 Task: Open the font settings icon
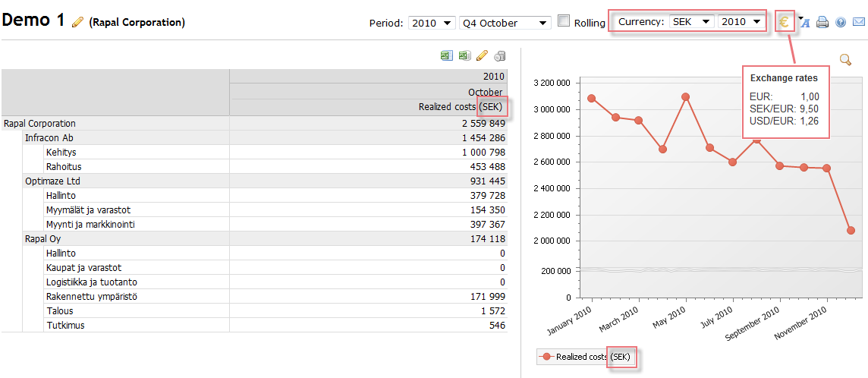coord(805,23)
